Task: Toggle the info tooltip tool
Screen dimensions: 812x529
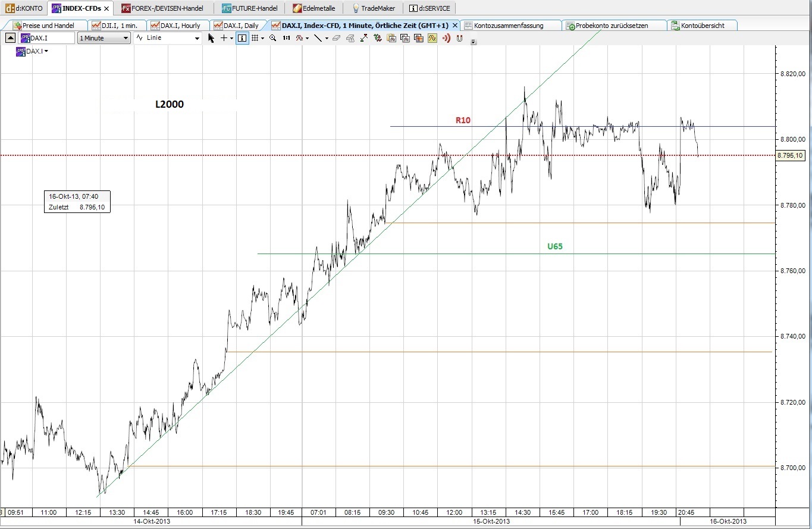Action: point(242,37)
